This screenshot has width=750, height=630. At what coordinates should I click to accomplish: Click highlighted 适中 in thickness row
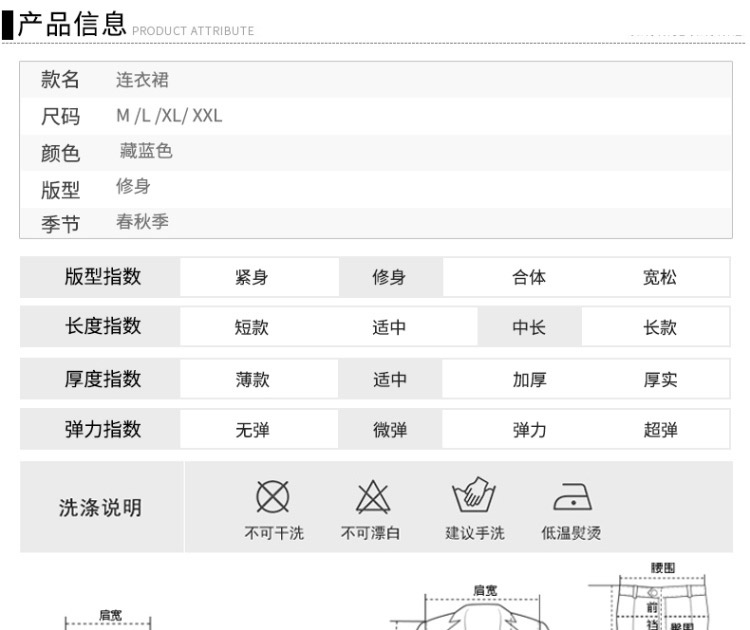pyautogui.click(x=390, y=380)
